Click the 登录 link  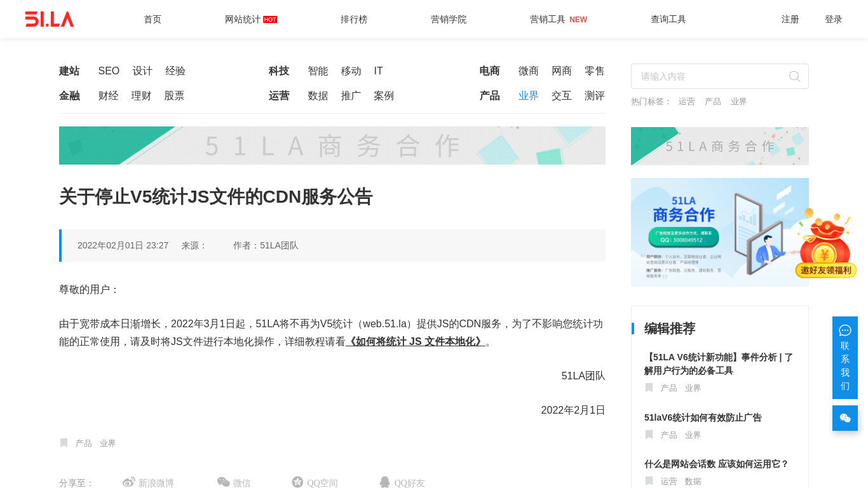834,19
